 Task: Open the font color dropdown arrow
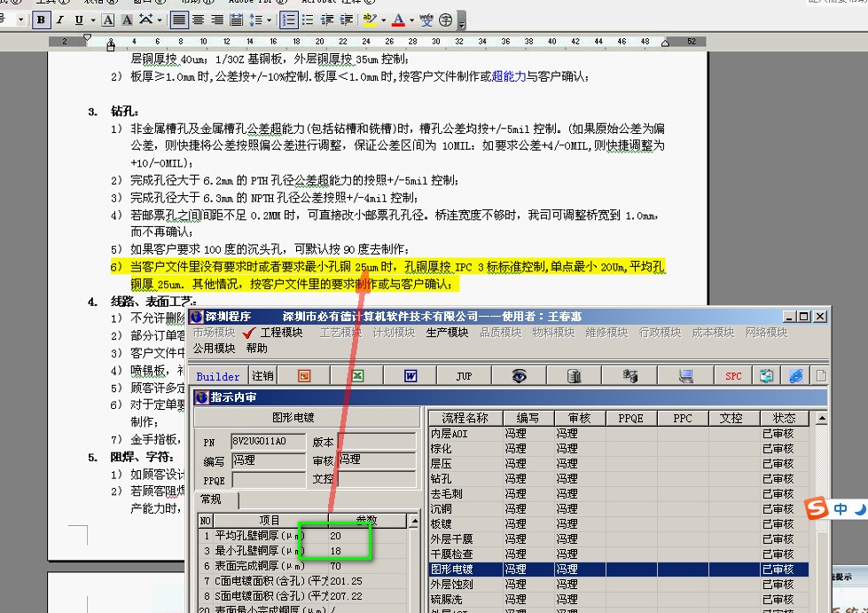(411, 20)
